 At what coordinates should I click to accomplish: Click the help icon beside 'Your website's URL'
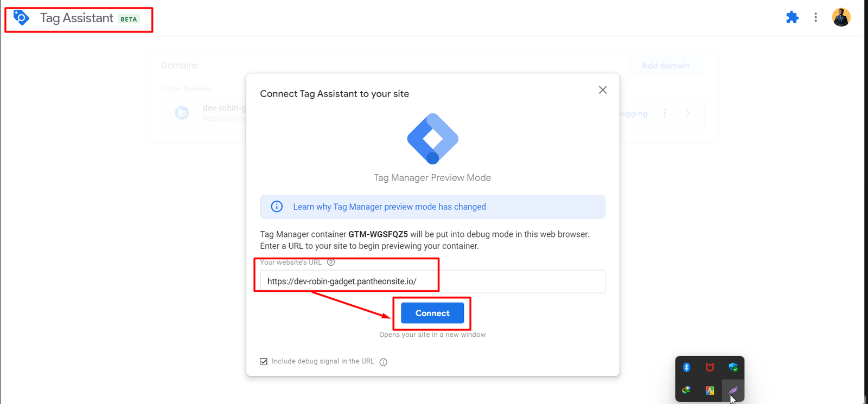[x=331, y=262]
